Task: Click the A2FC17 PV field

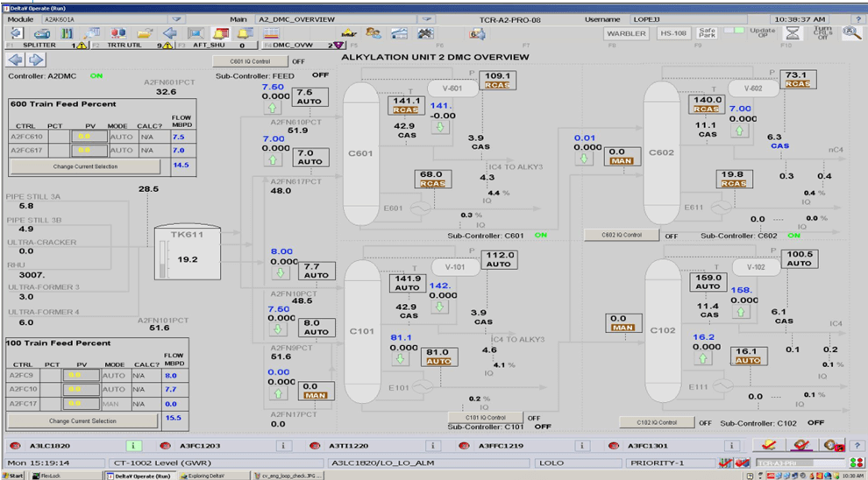Action: 82,404
